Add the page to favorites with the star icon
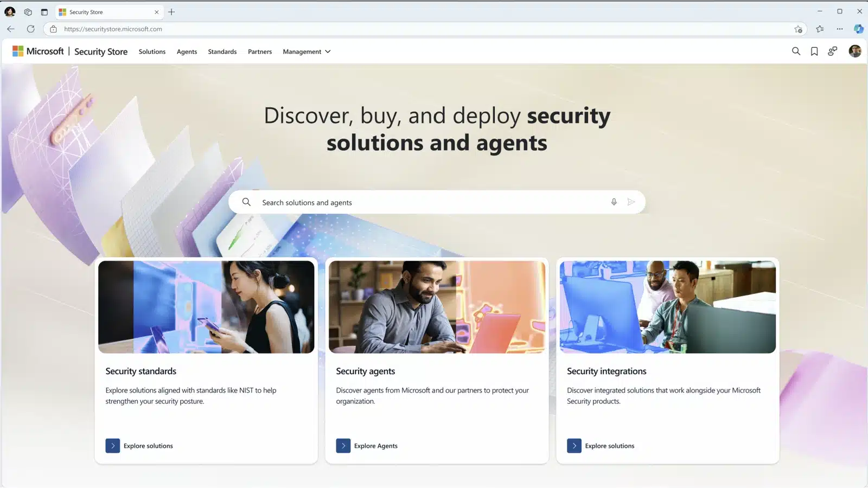Screen dimensions: 868x488 point(797,29)
